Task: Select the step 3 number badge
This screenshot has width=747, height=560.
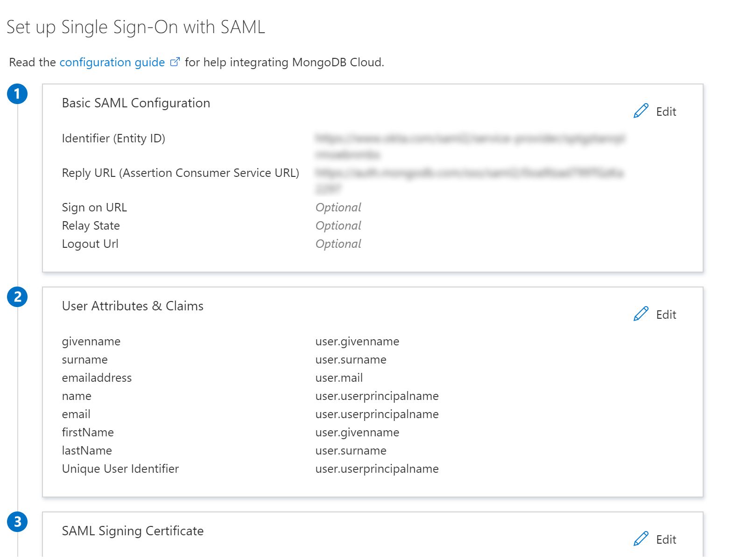Action: click(17, 522)
